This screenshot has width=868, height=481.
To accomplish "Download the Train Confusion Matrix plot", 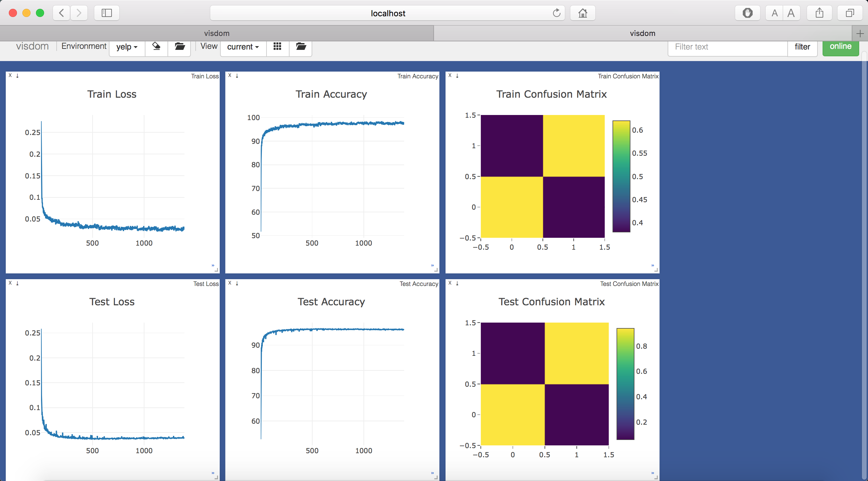I will [x=457, y=76].
